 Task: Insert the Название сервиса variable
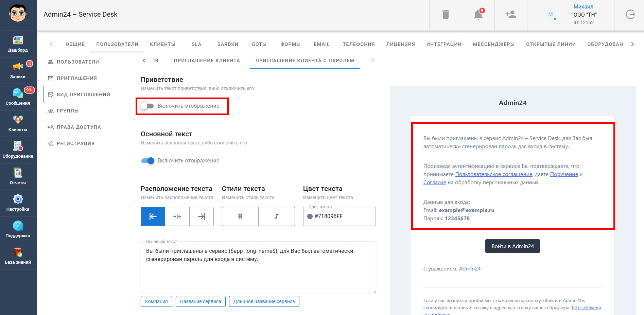(x=201, y=301)
